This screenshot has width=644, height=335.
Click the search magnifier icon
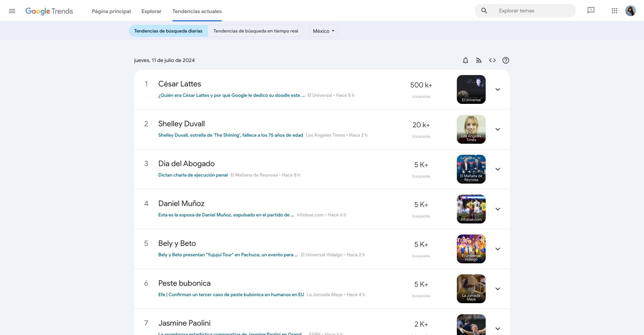484,10
